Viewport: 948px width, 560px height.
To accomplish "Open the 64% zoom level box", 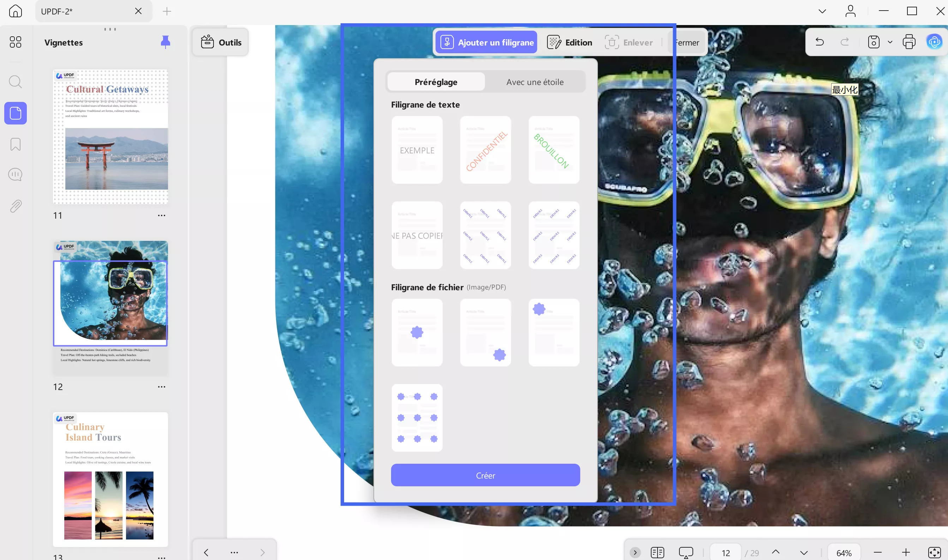I will 844,553.
